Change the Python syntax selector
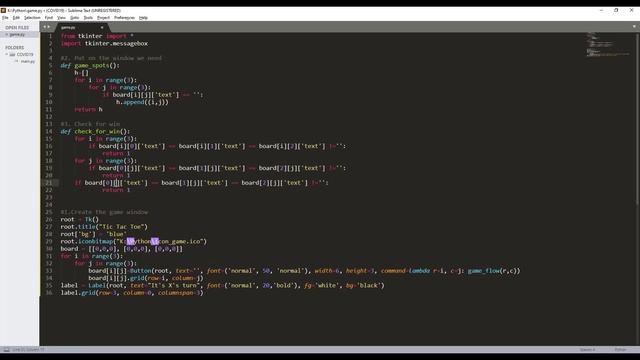Screen dimensions: 640x360 coord(620,350)
